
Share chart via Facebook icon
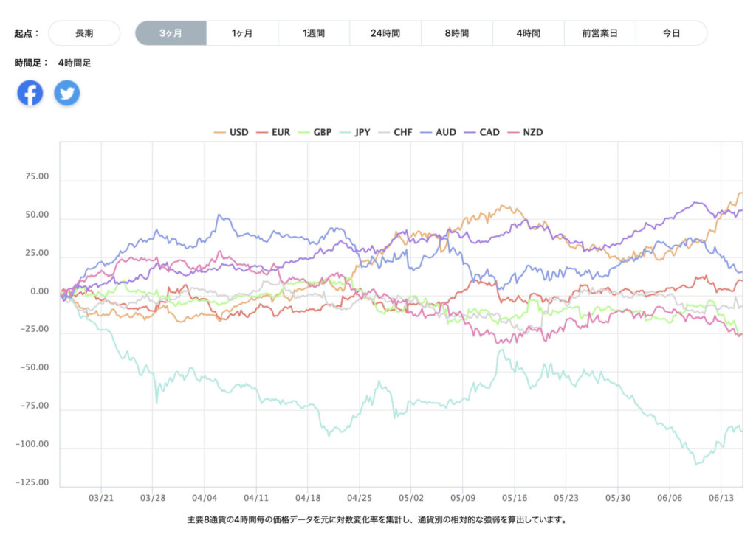coord(30,93)
